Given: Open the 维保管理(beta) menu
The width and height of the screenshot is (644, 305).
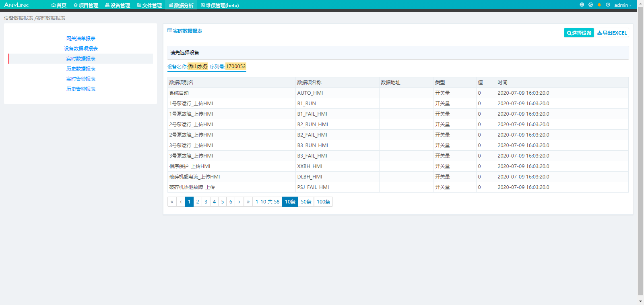Looking at the screenshot, I should (220, 5).
